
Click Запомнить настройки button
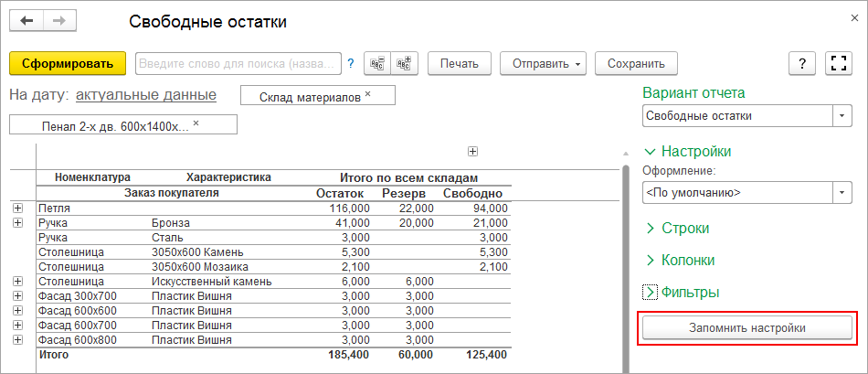tap(746, 326)
